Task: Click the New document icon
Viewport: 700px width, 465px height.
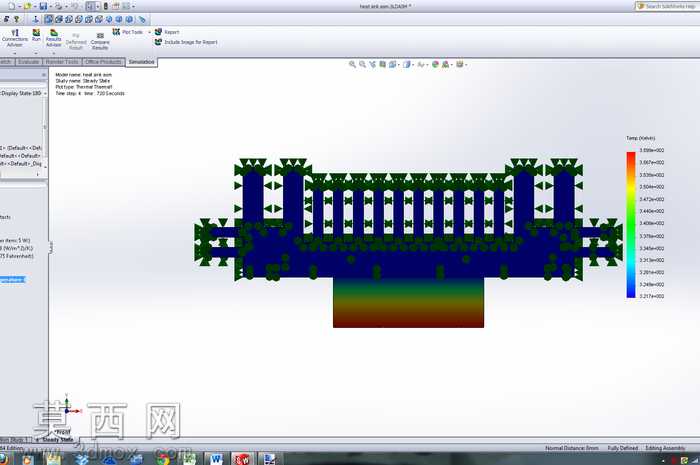Action: point(11,6)
